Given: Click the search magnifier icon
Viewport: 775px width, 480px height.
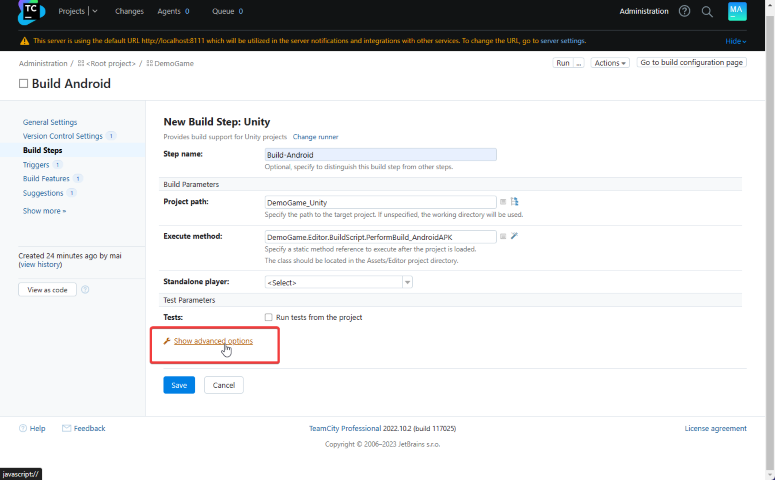Looking at the screenshot, I should point(707,11).
